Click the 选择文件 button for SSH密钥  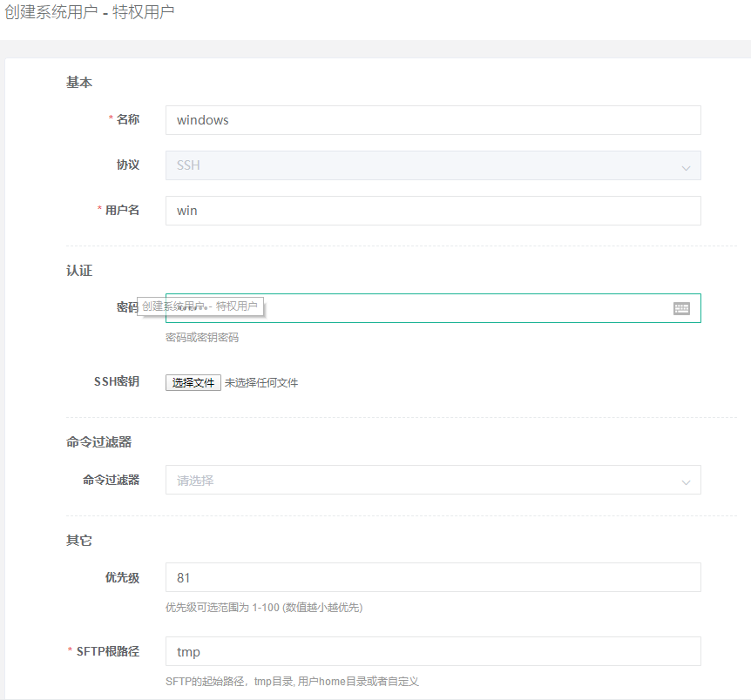[193, 382]
